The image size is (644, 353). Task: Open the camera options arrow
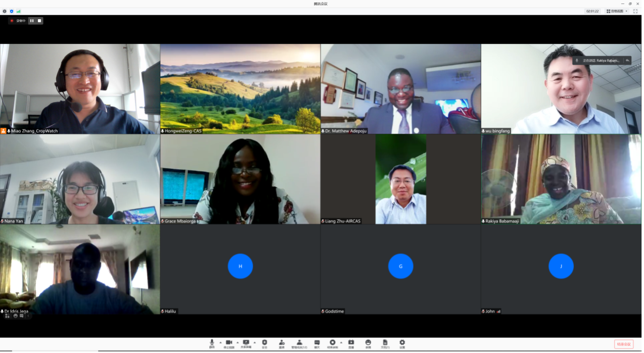point(237,342)
